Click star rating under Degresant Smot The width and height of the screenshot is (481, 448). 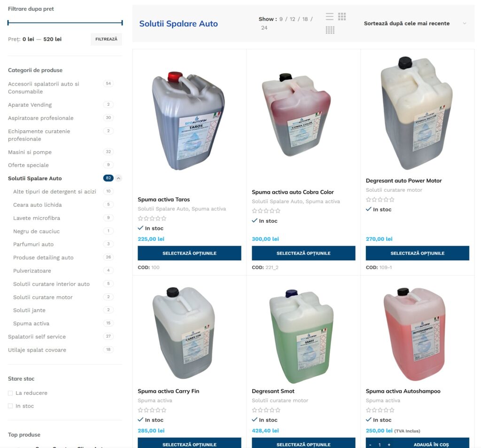pyautogui.click(x=266, y=410)
